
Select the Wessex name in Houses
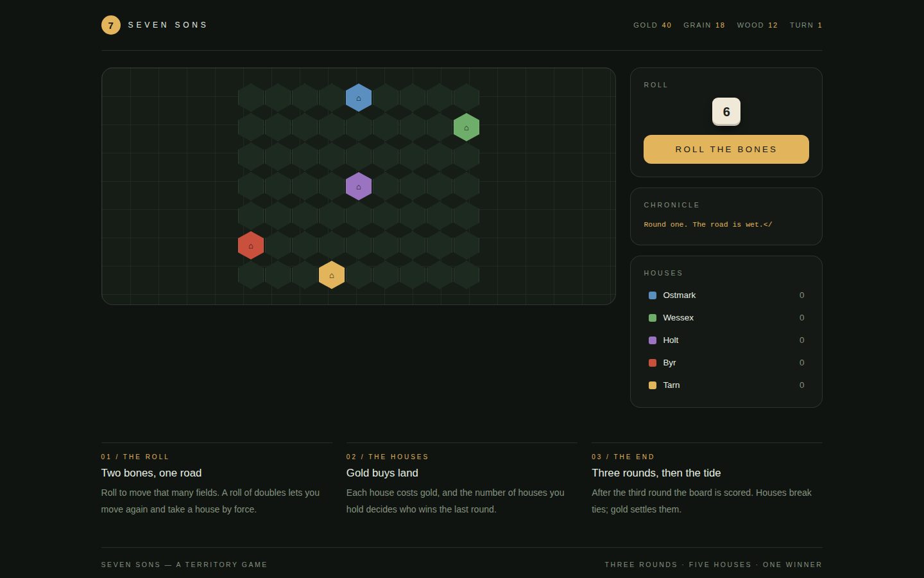tap(678, 318)
